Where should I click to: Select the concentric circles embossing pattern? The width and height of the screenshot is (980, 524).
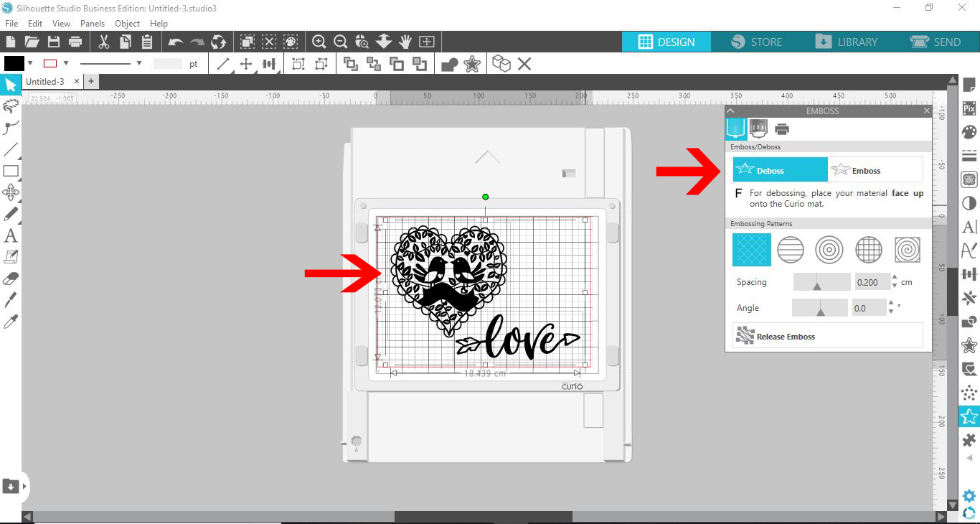[x=829, y=250]
